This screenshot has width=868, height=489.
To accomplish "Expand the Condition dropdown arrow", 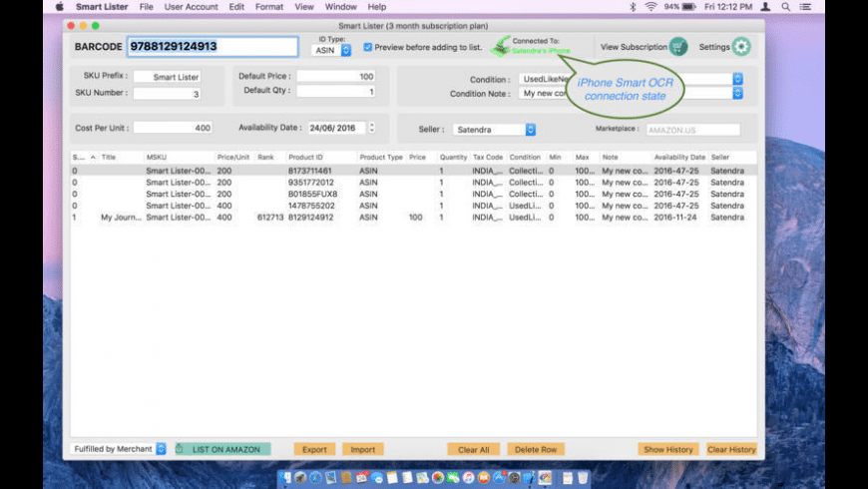I will pos(737,79).
